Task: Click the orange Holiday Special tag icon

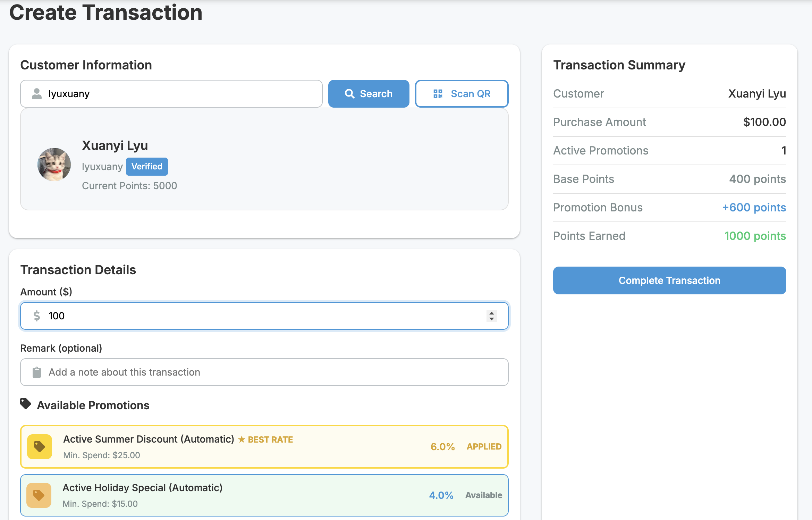Action: [x=39, y=495]
